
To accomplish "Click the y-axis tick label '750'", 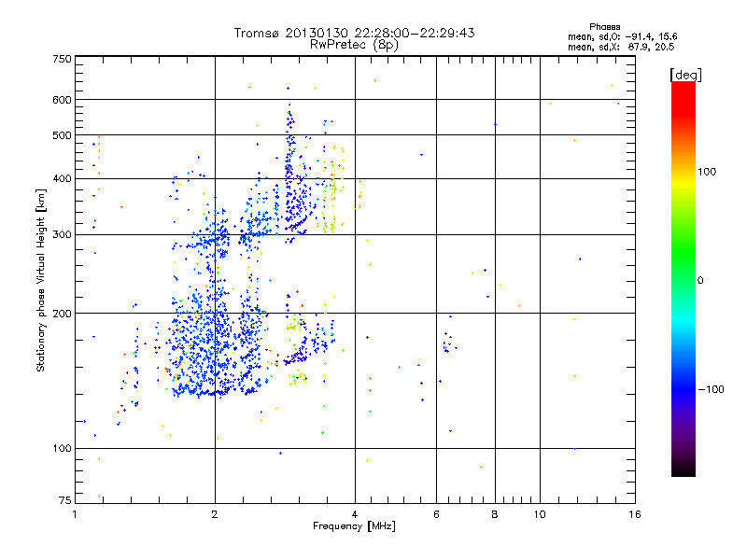I will [63, 59].
